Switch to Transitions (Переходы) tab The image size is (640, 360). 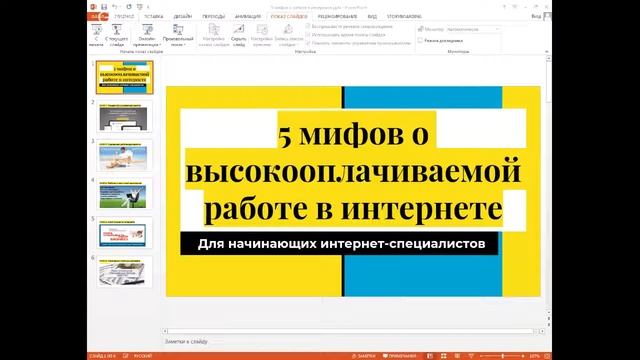(213, 16)
